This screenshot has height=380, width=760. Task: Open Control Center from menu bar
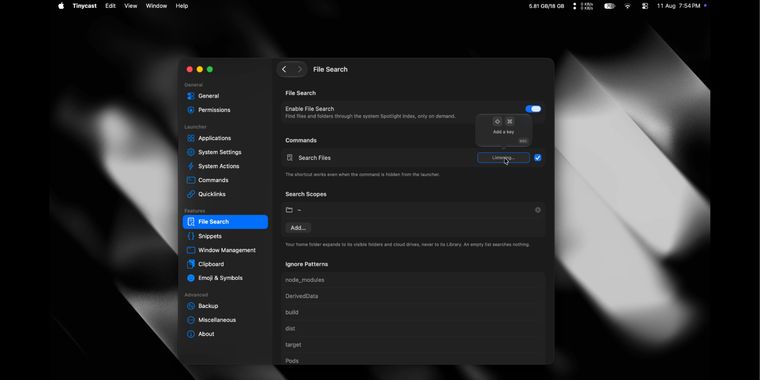tap(645, 6)
